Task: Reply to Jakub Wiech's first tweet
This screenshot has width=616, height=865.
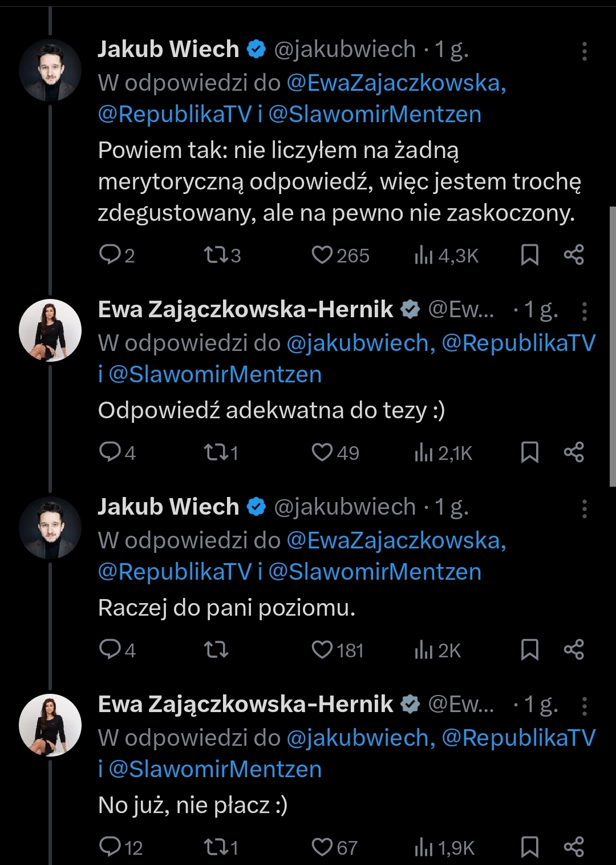Action: (109, 254)
